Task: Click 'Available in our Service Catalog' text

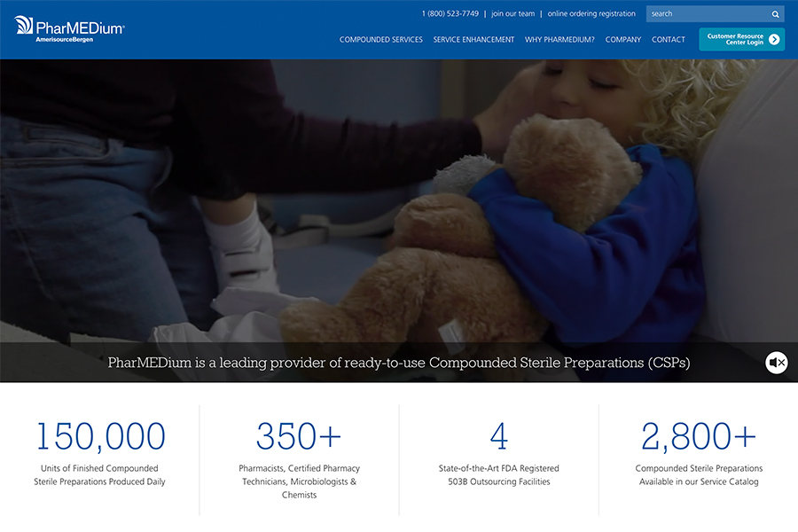Action: tap(699, 481)
